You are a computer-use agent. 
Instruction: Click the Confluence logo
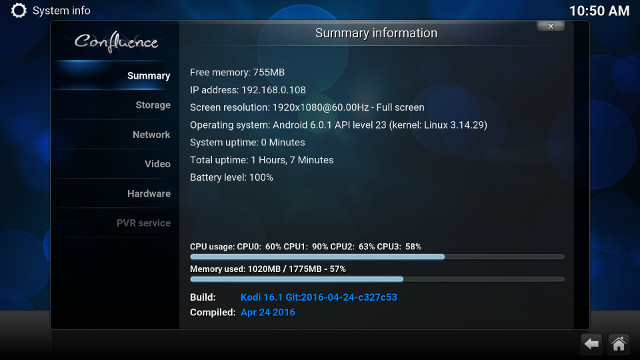click(116, 42)
